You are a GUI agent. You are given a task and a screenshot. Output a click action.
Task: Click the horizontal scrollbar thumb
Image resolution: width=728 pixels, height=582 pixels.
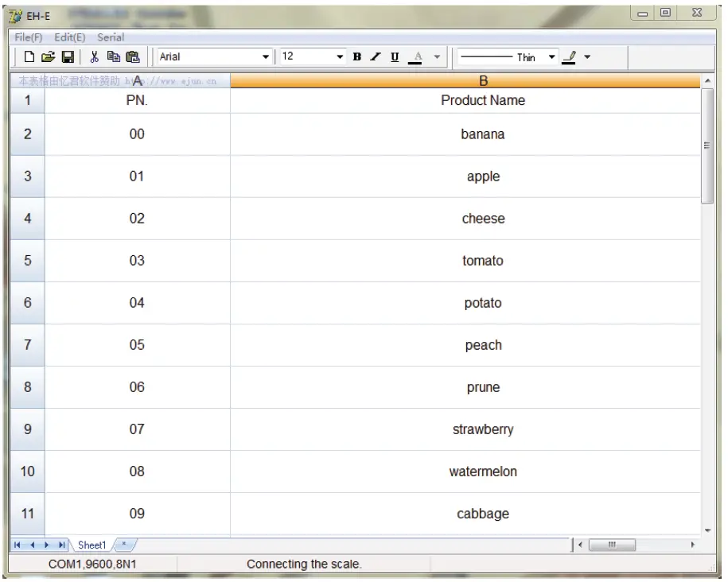(x=612, y=545)
